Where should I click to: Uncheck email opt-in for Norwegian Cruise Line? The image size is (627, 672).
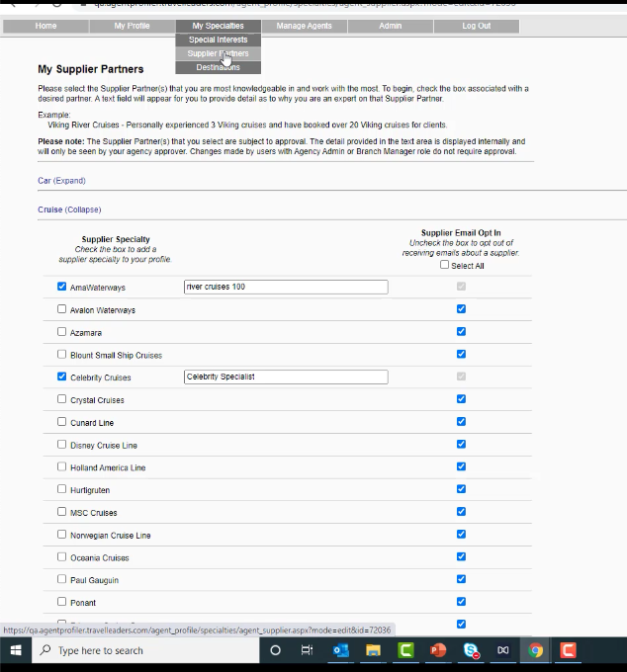click(461, 534)
